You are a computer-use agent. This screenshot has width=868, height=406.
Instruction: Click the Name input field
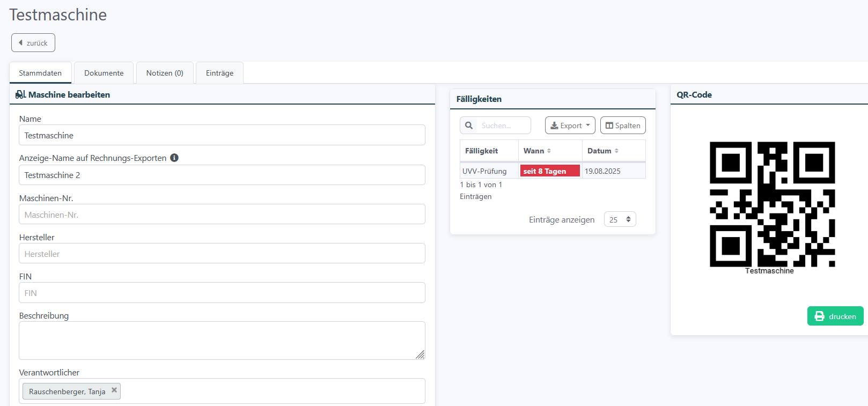click(222, 135)
